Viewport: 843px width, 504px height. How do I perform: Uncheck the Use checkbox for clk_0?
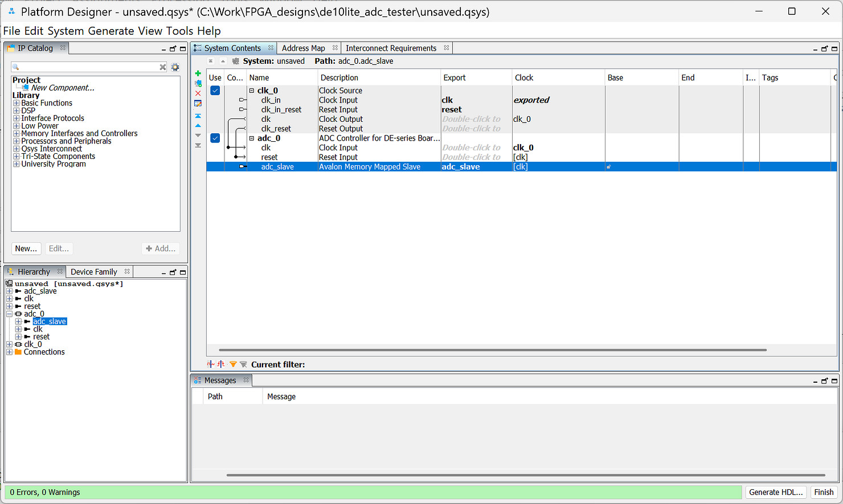coord(215,91)
